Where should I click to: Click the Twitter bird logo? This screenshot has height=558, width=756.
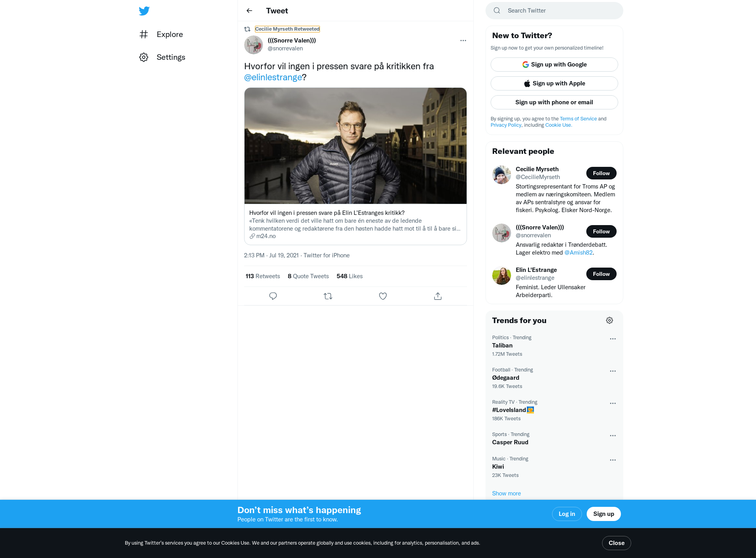coord(144,11)
